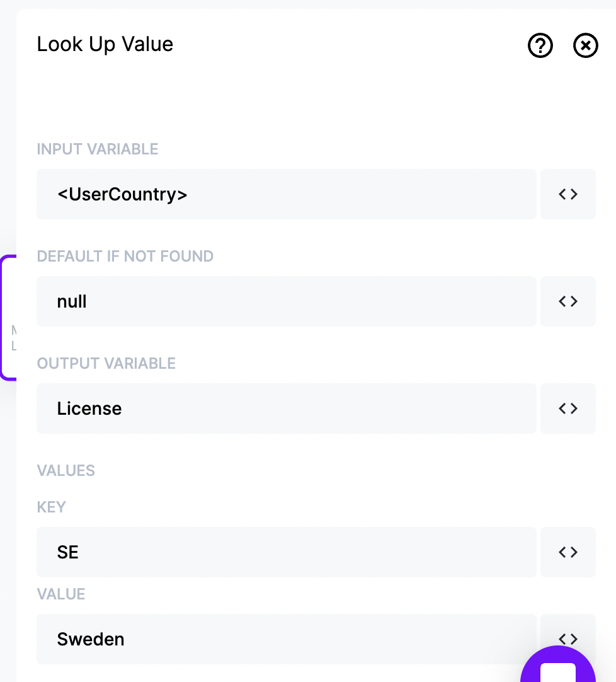
Task: Toggle code mode for Default If Not Found
Action: pos(568,301)
